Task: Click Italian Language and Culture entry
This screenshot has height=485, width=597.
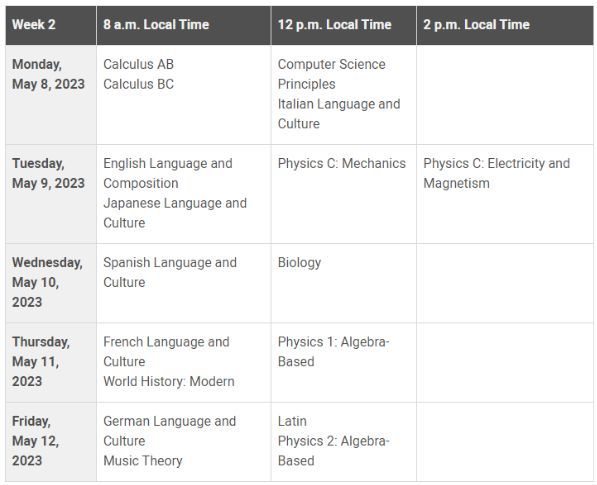Action: click(339, 114)
